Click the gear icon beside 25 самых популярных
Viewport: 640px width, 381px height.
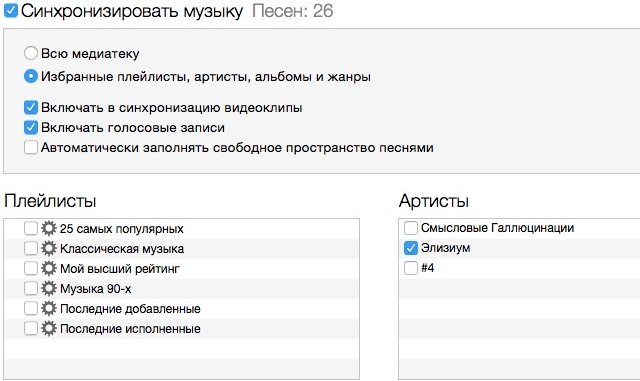(x=49, y=228)
